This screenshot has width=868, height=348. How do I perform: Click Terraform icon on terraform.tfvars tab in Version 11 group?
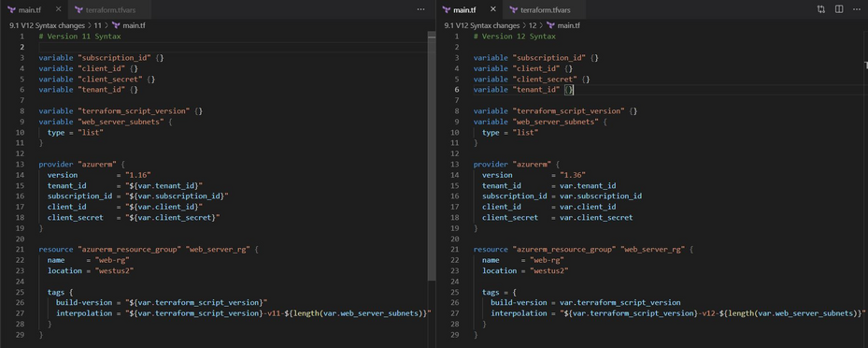(78, 10)
